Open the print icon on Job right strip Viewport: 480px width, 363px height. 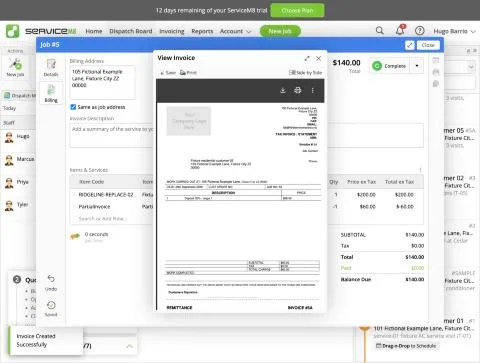436,72
